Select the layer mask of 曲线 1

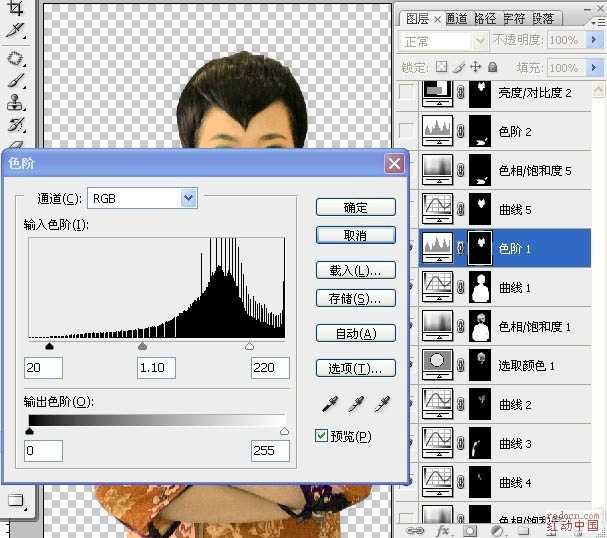coord(480,287)
